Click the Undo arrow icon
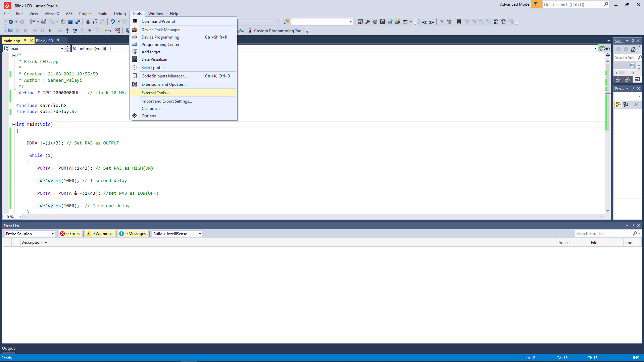 (113, 22)
